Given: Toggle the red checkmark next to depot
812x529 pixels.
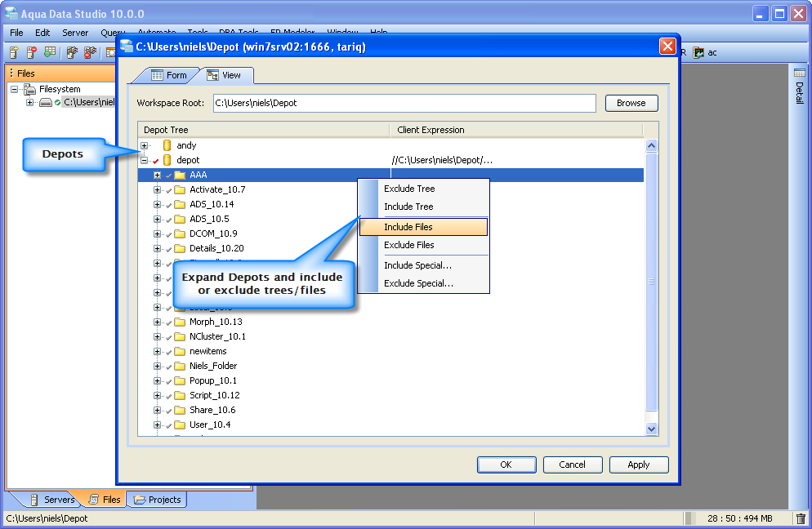Looking at the screenshot, I should click(x=155, y=161).
